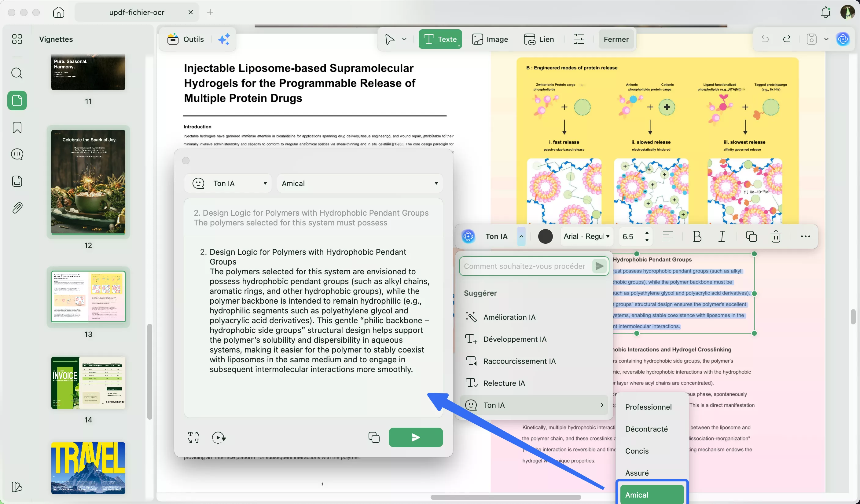Select Professionnel from the tone submenu
The image size is (860, 504).
coord(648,407)
